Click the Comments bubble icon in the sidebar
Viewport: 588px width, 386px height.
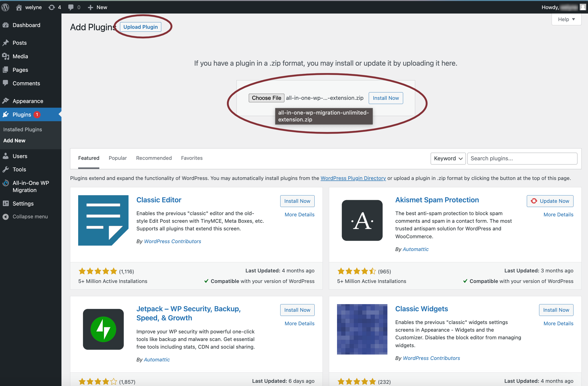pos(6,83)
